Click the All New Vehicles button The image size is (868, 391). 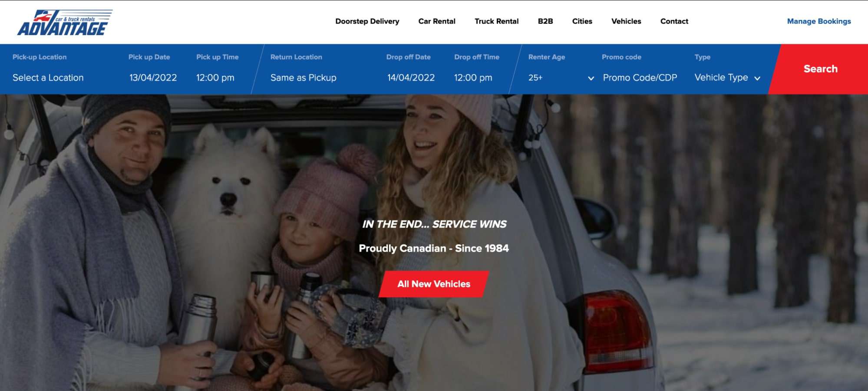434,284
